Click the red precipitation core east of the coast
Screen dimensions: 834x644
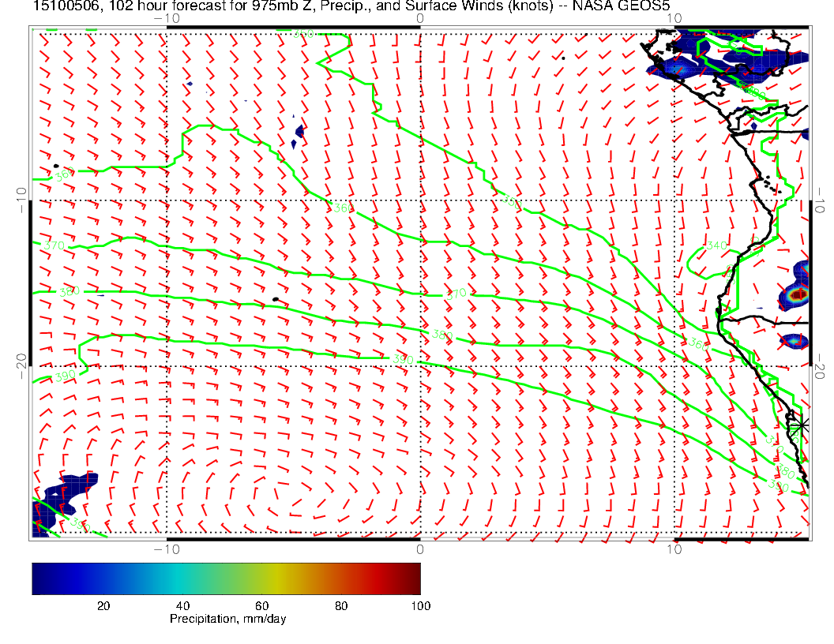pyautogui.click(x=799, y=294)
